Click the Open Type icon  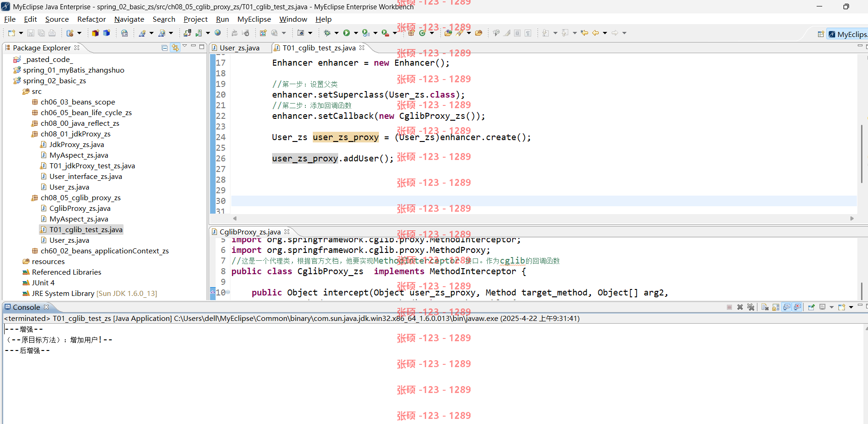448,33
